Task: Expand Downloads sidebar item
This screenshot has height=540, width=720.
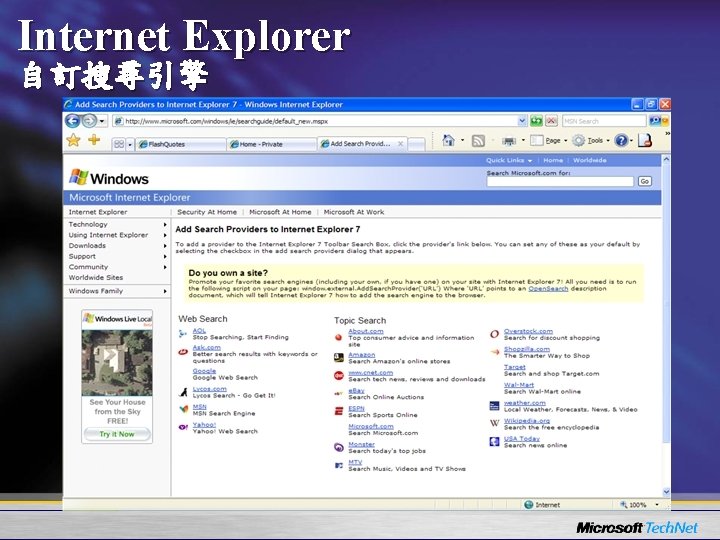Action: 117,246
